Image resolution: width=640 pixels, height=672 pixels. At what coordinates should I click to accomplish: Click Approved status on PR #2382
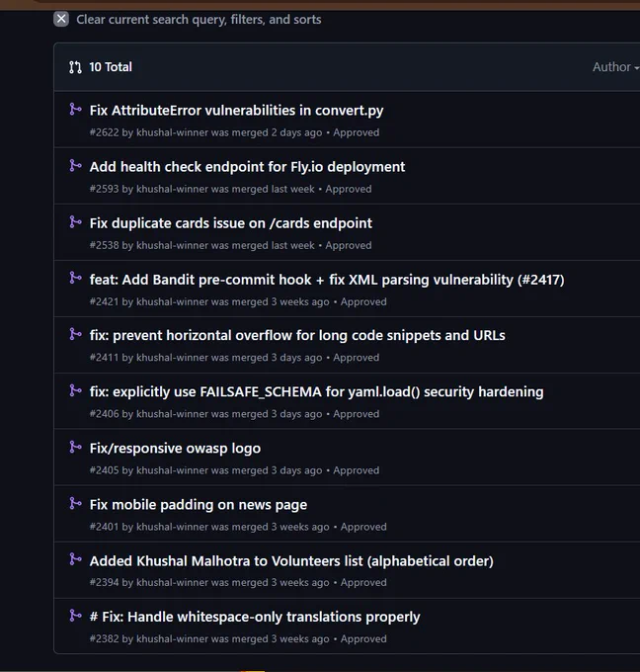(363, 639)
